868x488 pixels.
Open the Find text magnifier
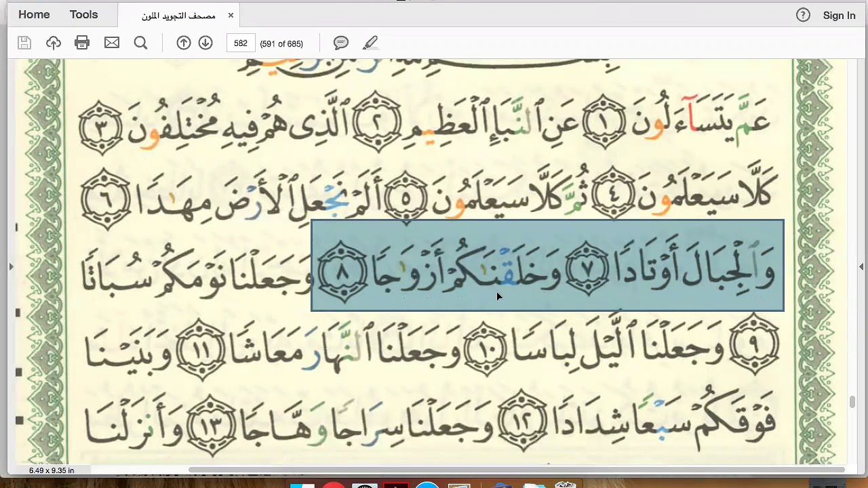click(x=140, y=43)
